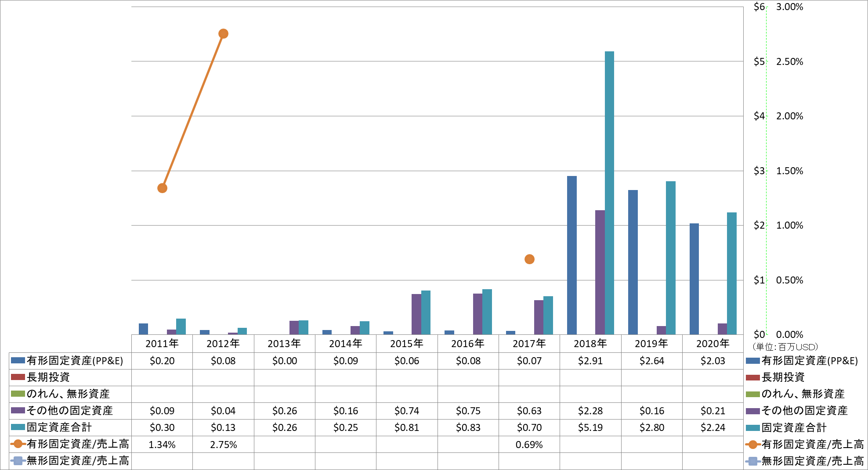This screenshot has width=868, height=470.
Task: Click the 2019 teal 固定資産合計 bar
Action: 670,258
